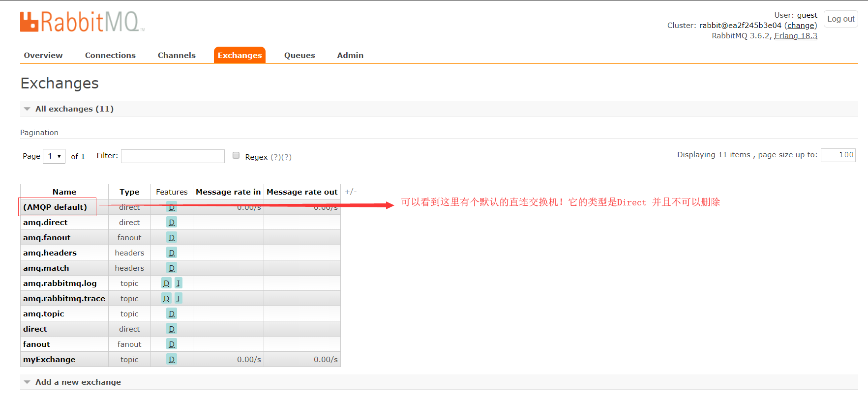Switch to the Admin tab

click(350, 55)
